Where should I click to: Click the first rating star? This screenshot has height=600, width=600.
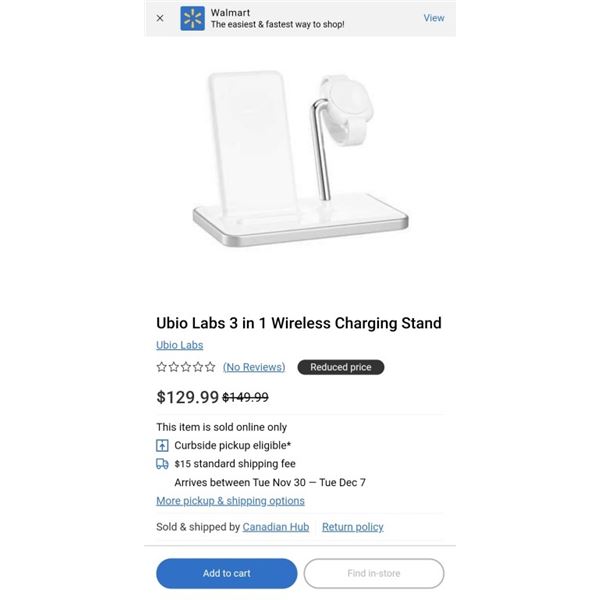tap(161, 367)
